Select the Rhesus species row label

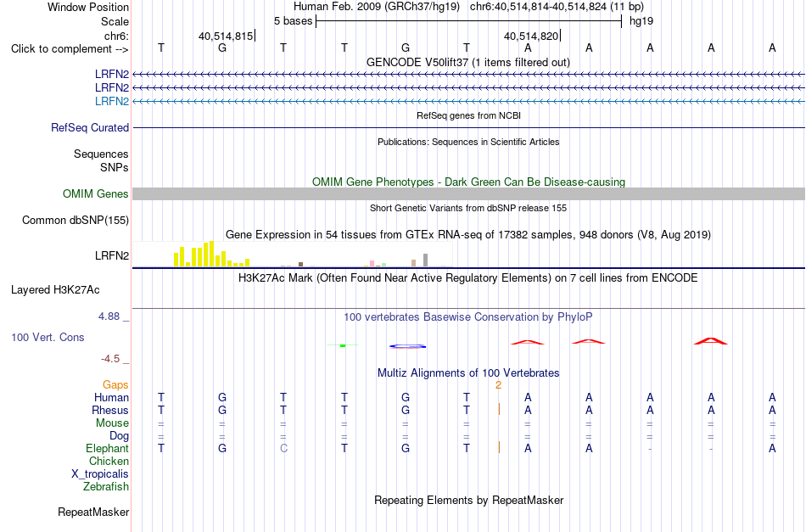[110, 410]
